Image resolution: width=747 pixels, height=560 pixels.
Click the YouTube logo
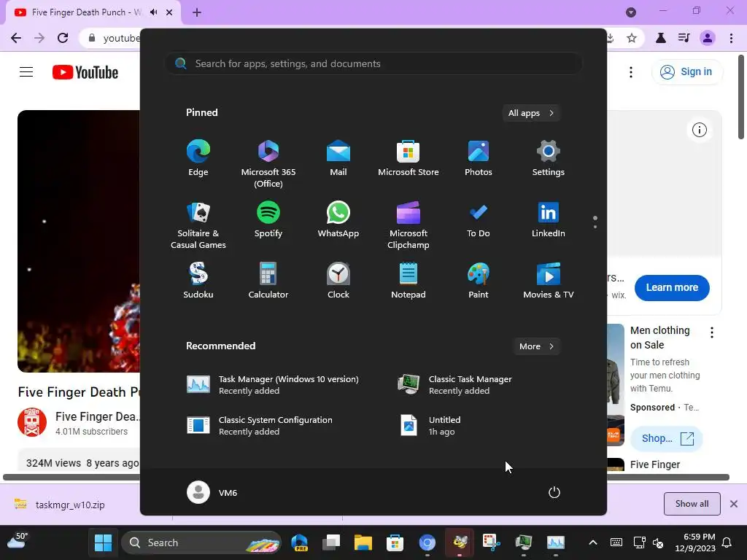tap(85, 72)
